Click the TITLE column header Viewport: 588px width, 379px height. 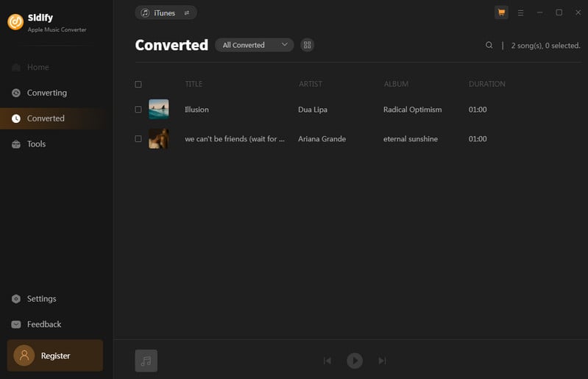[194, 84]
